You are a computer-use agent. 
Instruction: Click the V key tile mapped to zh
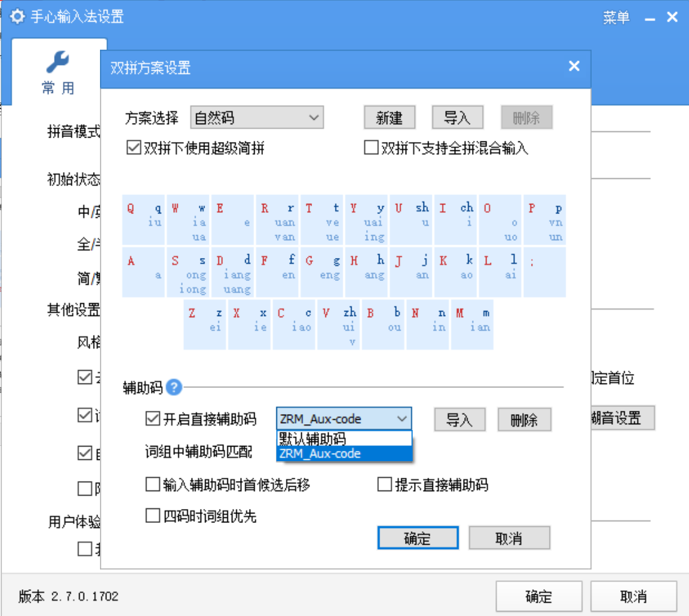pos(338,324)
